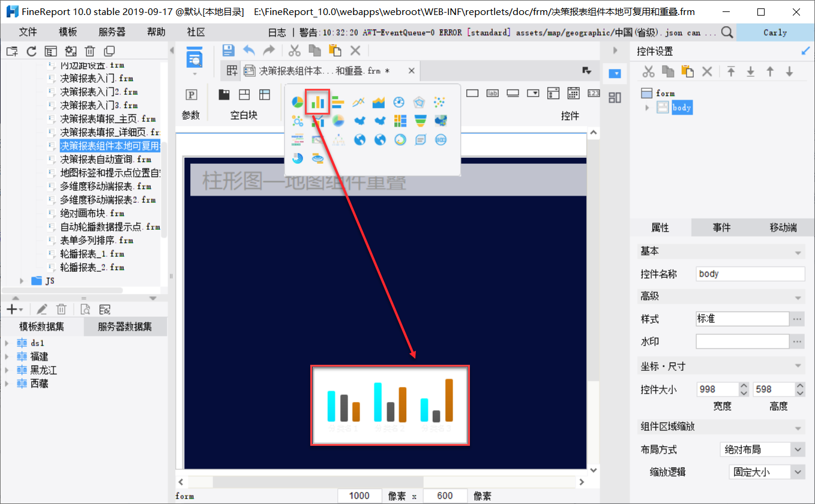Image resolution: width=815 pixels, height=504 pixels.
Task: Click the 宽度 value field
Action: (717, 389)
